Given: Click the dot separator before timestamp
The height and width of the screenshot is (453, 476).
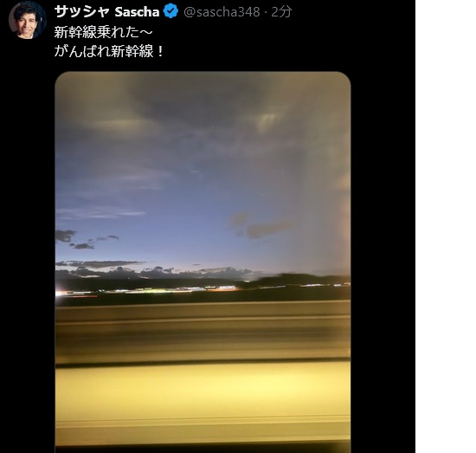Looking at the screenshot, I should point(266,12).
